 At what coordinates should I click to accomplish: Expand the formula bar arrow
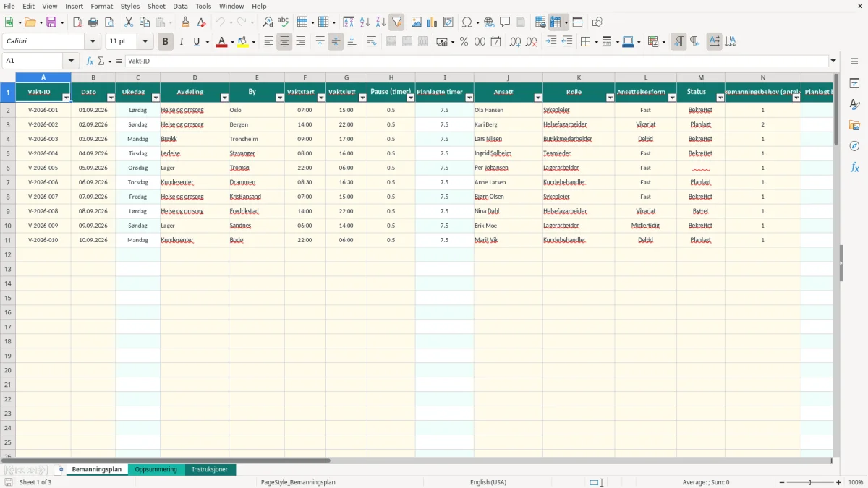click(x=833, y=61)
